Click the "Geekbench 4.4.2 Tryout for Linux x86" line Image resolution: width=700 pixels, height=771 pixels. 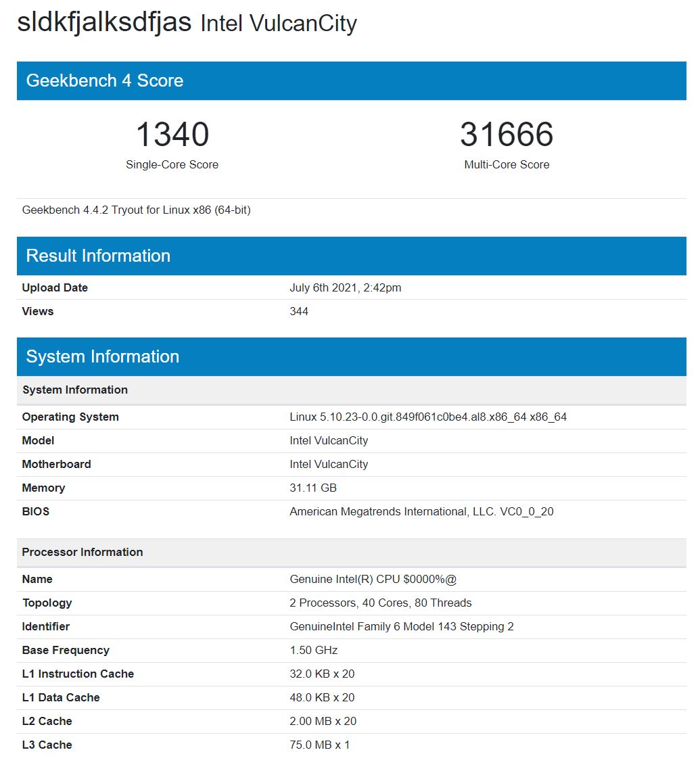[x=136, y=210]
